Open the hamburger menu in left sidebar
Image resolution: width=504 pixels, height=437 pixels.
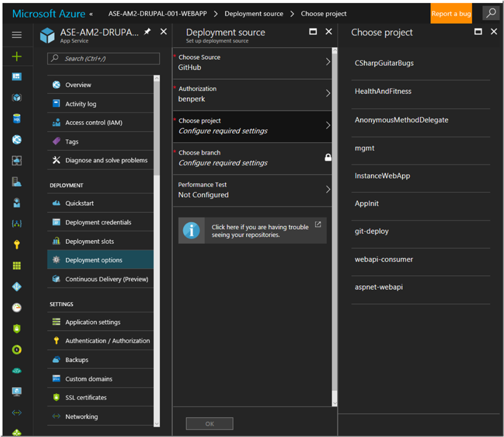[x=17, y=35]
